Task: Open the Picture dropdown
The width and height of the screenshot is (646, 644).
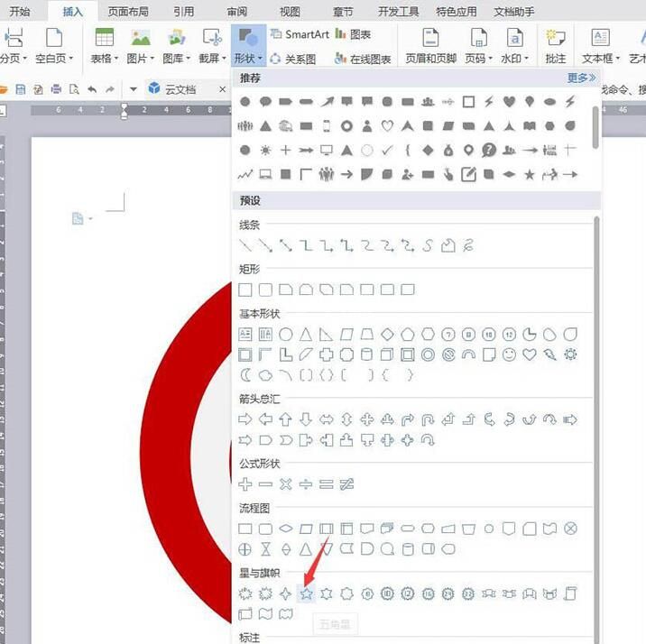Action: [x=141, y=45]
